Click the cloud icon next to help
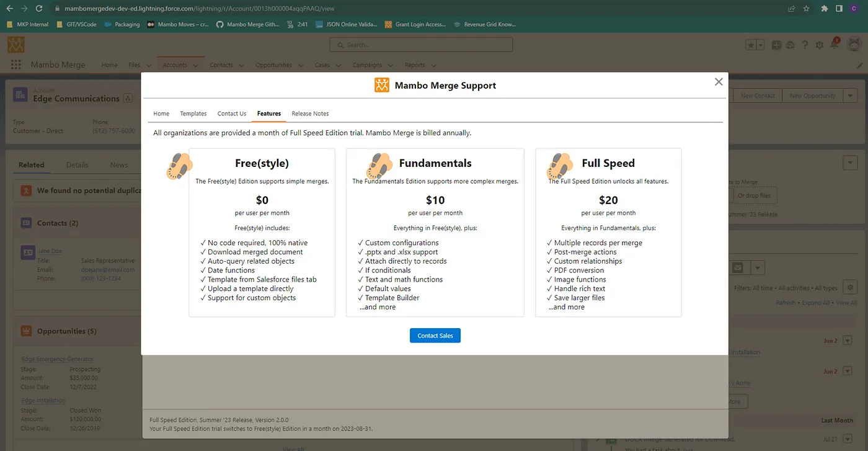This screenshot has height=451, width=868. [790, 45]
